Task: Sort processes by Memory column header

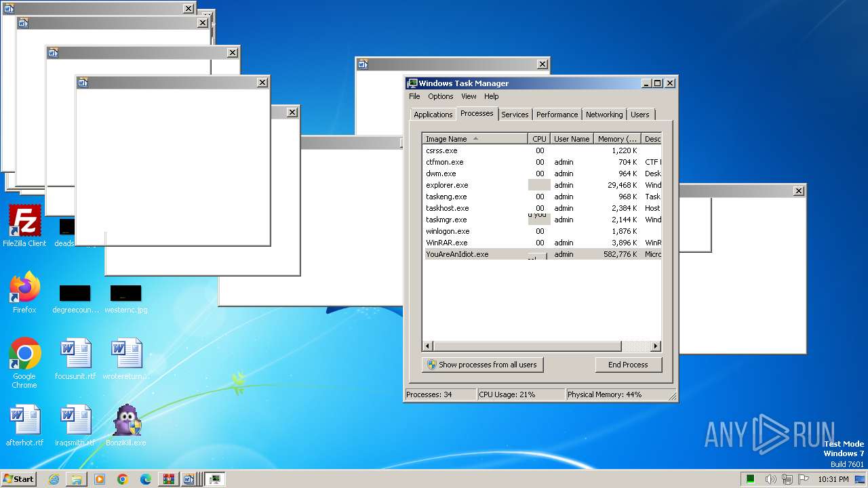Action: (x=617, y=139)
